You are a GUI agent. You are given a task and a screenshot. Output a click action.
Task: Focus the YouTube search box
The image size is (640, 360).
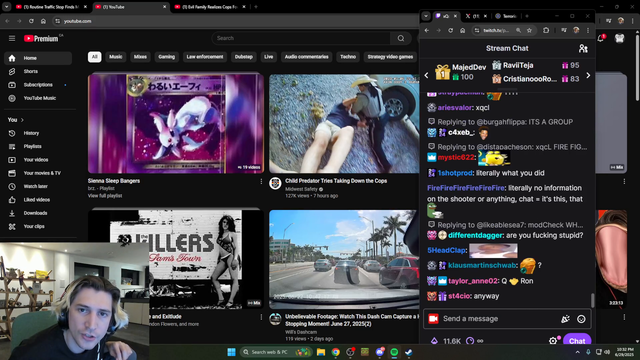pyautogui.click(x=301, y=38)
